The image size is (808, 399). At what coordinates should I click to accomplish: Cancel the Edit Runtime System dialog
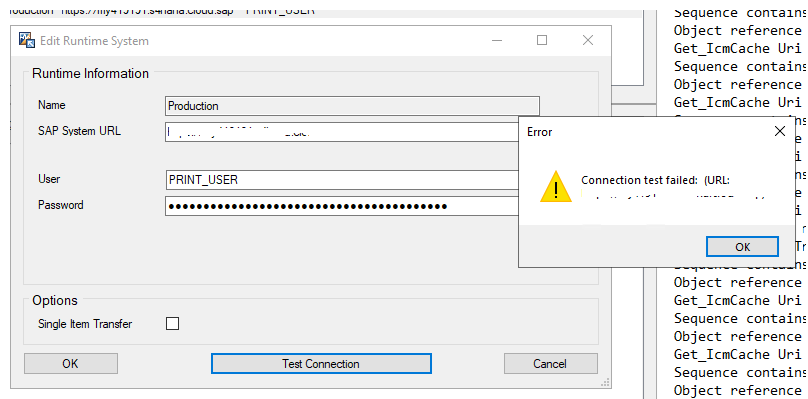550,363
